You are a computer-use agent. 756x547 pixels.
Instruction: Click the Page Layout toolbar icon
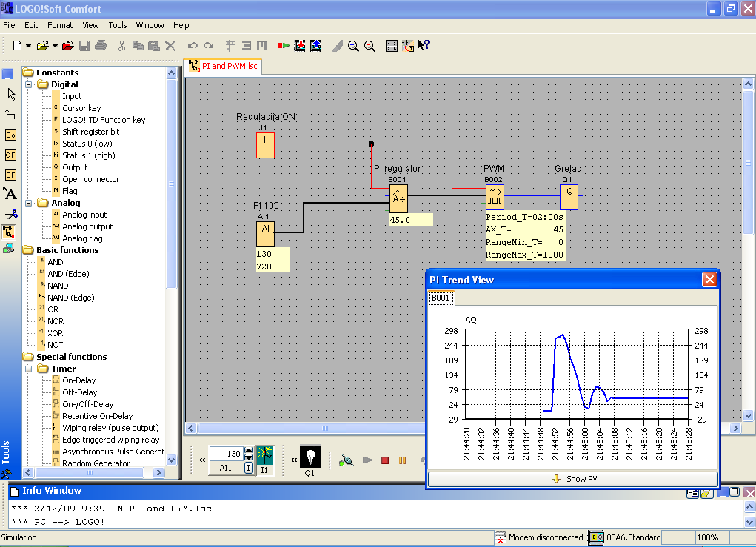tap(392, 46)
